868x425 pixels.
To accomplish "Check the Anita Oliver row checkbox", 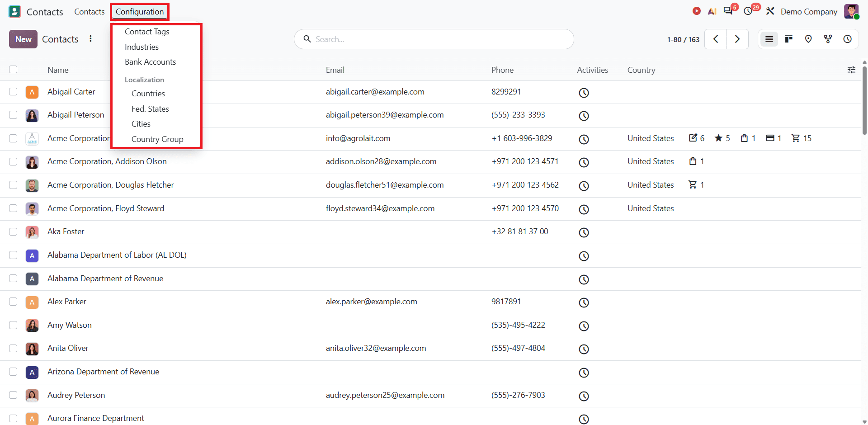I will (13, 348).
